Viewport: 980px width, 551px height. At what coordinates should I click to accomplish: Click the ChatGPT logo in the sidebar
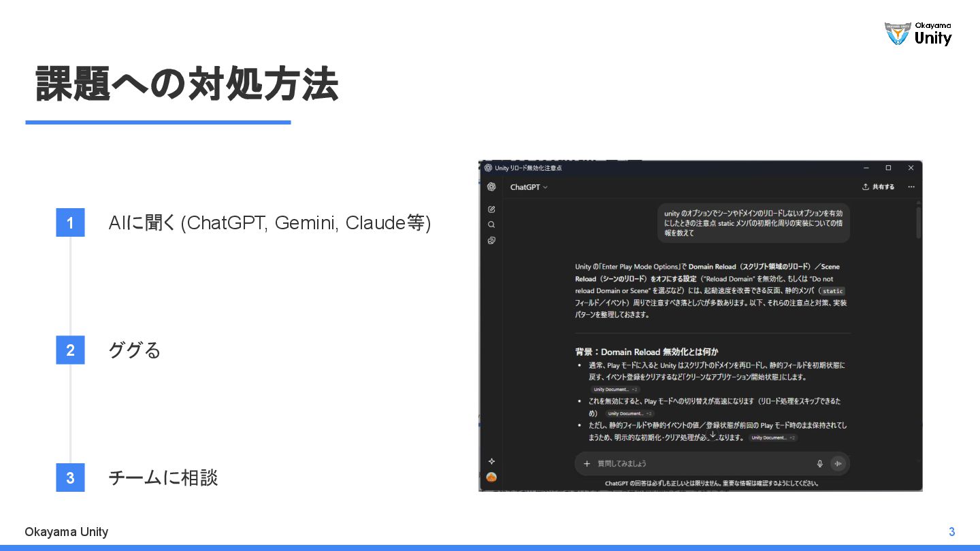pos(491,187)
